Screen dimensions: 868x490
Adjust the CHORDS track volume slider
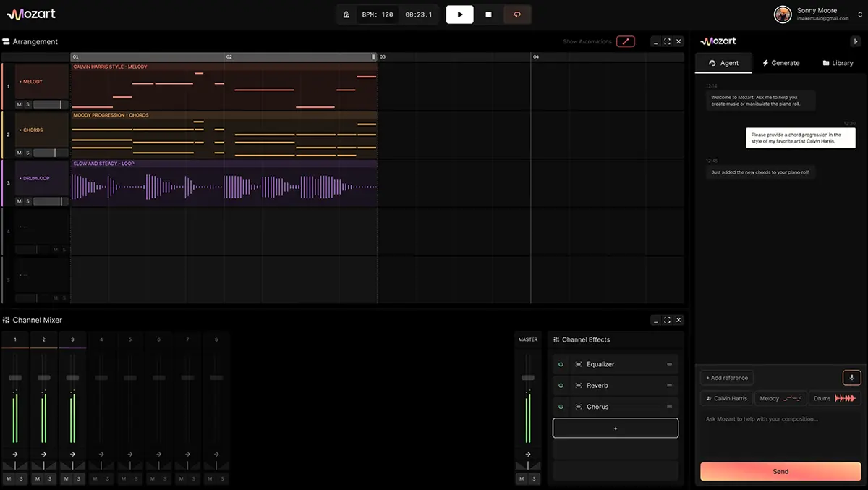[x=51, y=153]
